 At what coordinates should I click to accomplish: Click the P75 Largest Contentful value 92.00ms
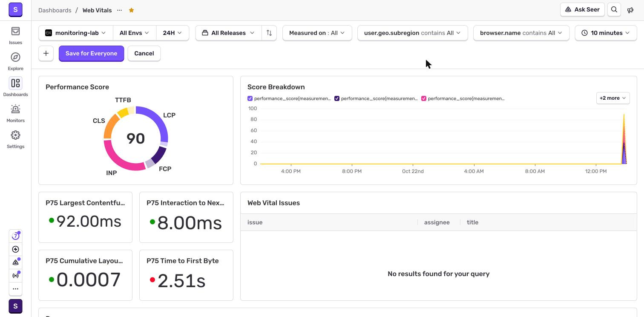[89, 222]
